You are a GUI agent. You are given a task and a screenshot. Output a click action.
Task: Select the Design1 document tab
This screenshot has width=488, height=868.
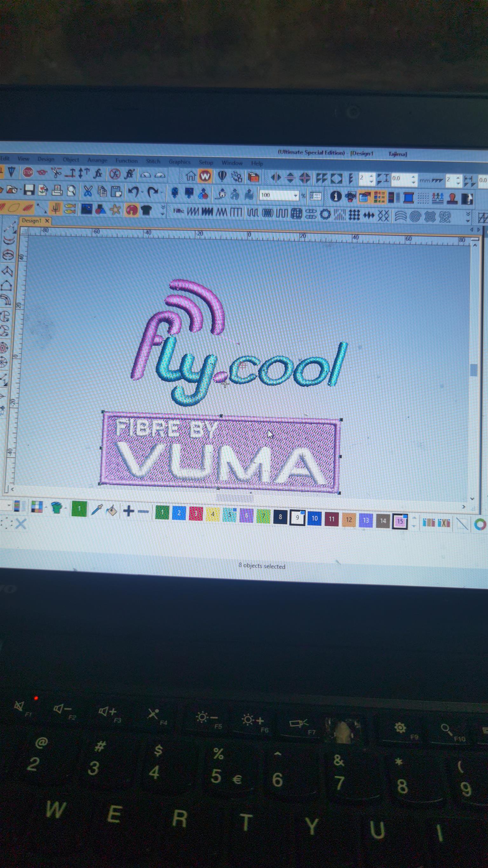pyautogui.click(x=31, y=221)
